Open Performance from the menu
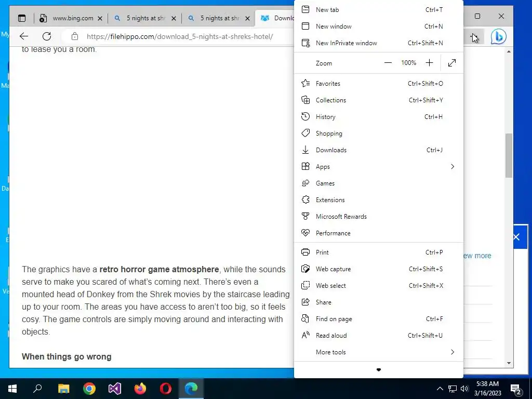 [379, 233]
